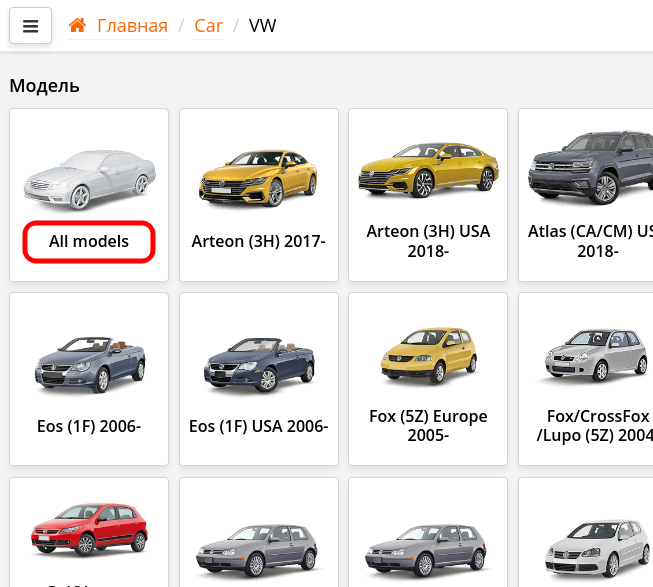Click the orange home icon
The image size is (653, 587).
pyautogui.click(x=77, y=25)
